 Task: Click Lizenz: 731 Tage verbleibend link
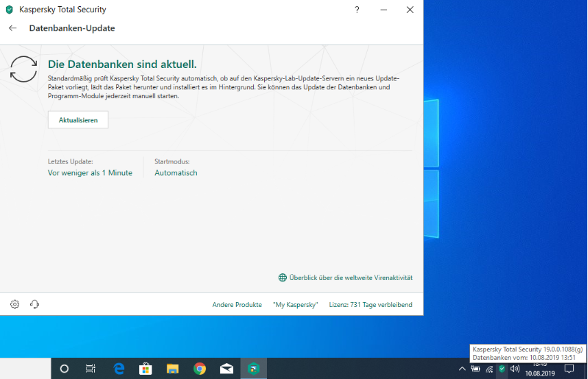(371, 305)
